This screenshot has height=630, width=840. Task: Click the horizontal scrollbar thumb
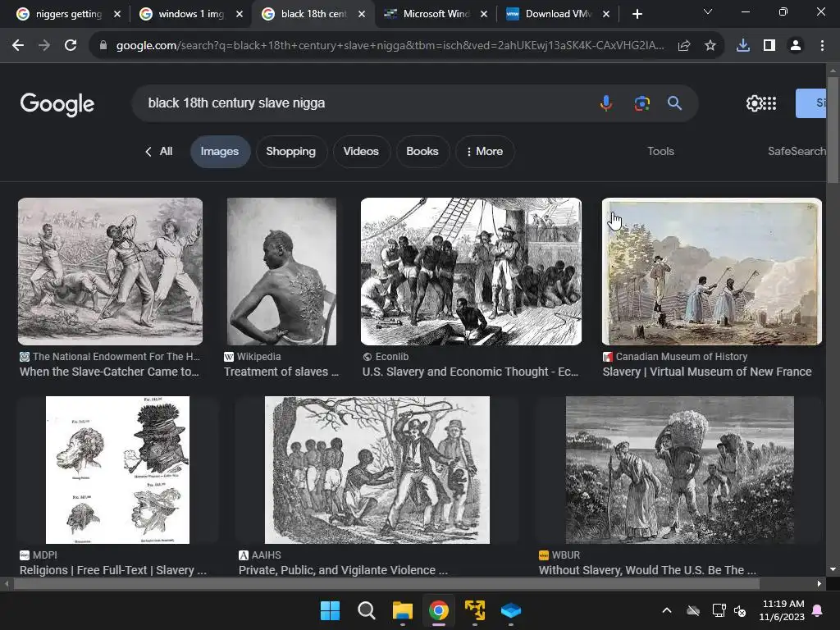pyautogui.click(x=386, y=584)
